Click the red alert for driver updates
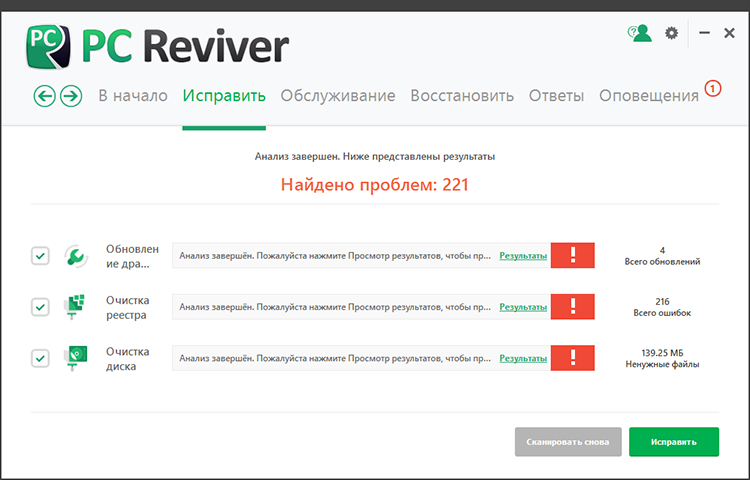The height and width of the screenshot is (480, 750). coord(573,255)
